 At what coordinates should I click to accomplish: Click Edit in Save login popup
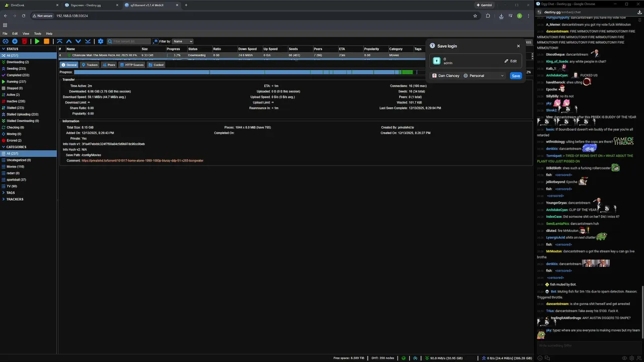coord(511,61)
